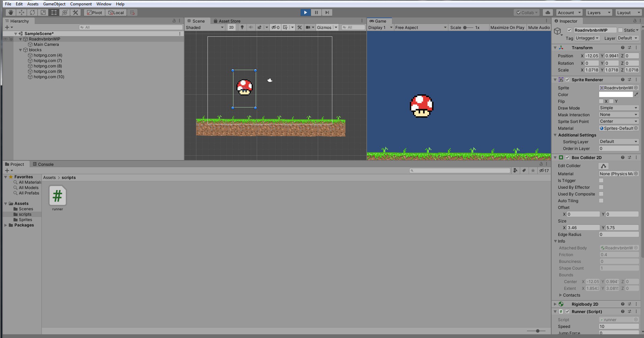Select the combined Transform tool

point(65,12)
